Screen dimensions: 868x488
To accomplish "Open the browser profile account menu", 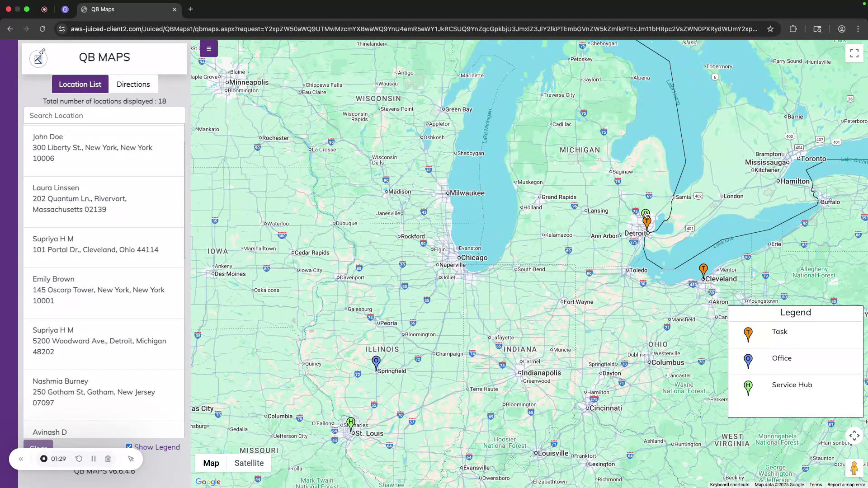I will point(841,28).
